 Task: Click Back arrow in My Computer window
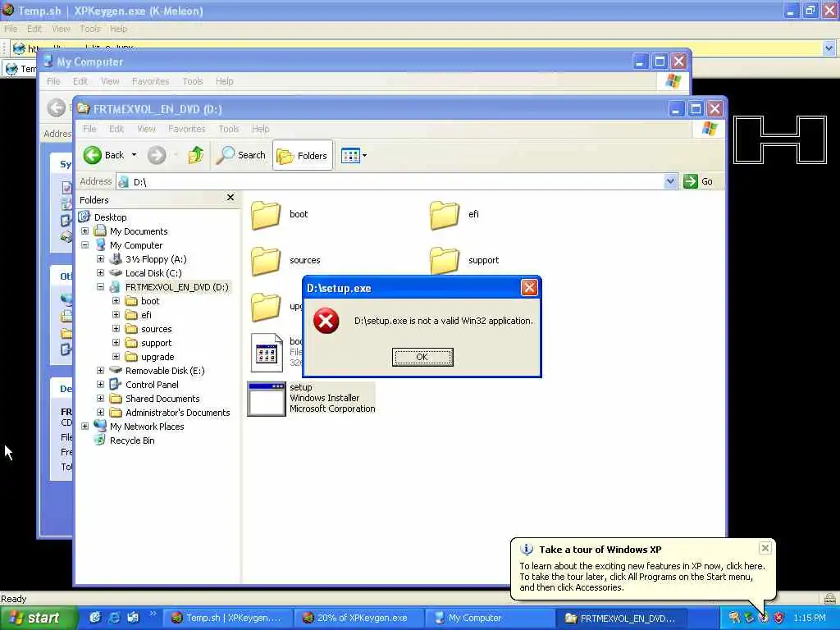click(57, 107)
